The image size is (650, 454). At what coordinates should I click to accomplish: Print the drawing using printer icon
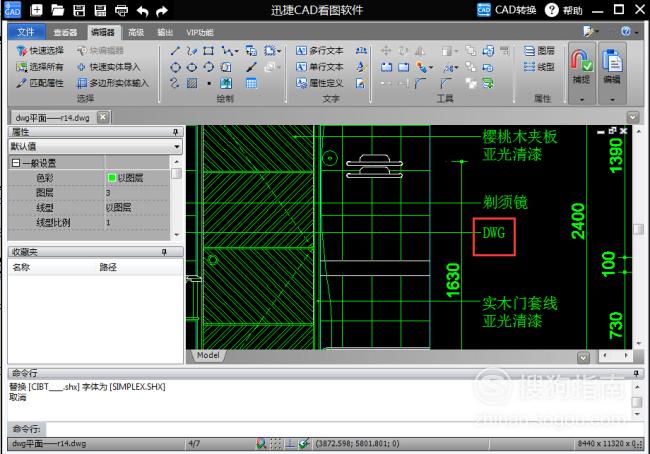(x=121, y=10)
